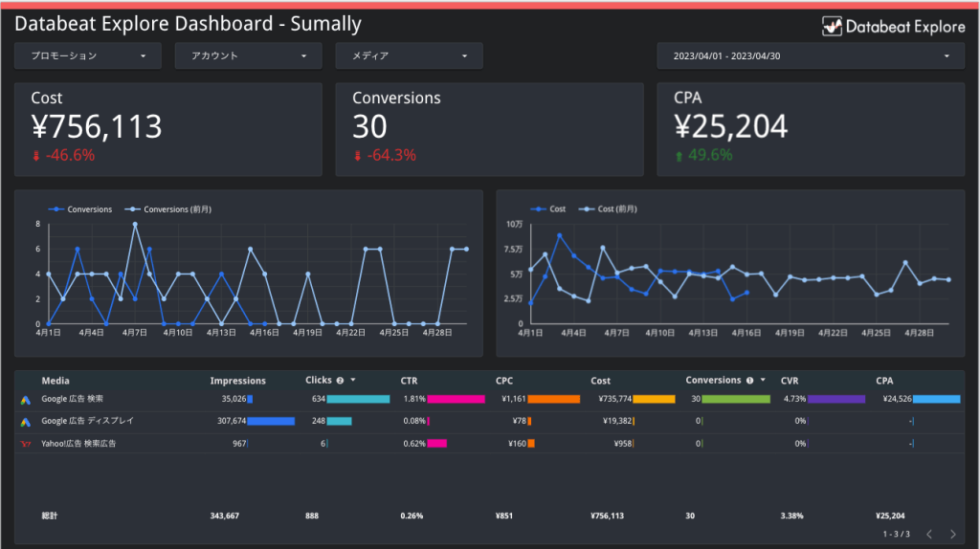Open the date range 2023/04/01 - 2023/04/30 picker
The image size is (980, 549).
tap(811, 55)
